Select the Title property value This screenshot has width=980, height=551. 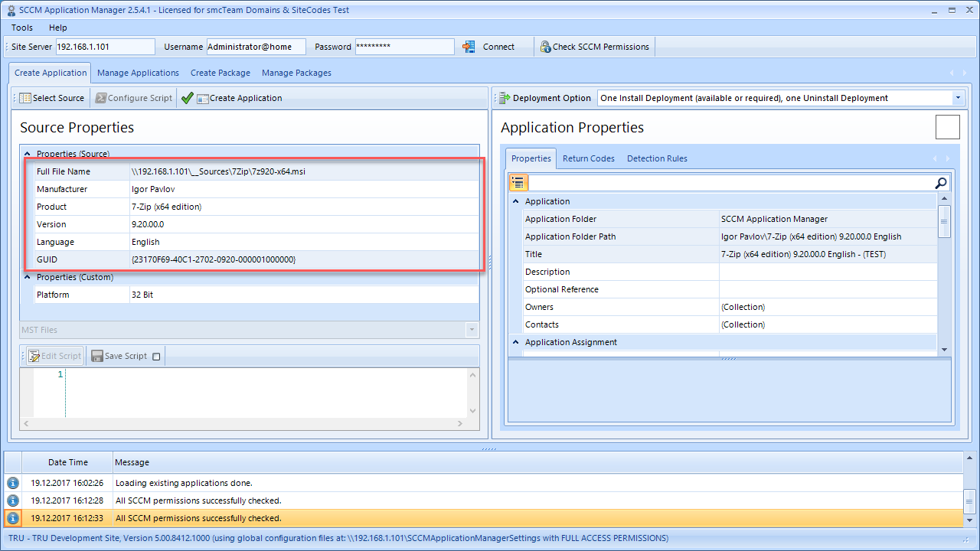803,254
